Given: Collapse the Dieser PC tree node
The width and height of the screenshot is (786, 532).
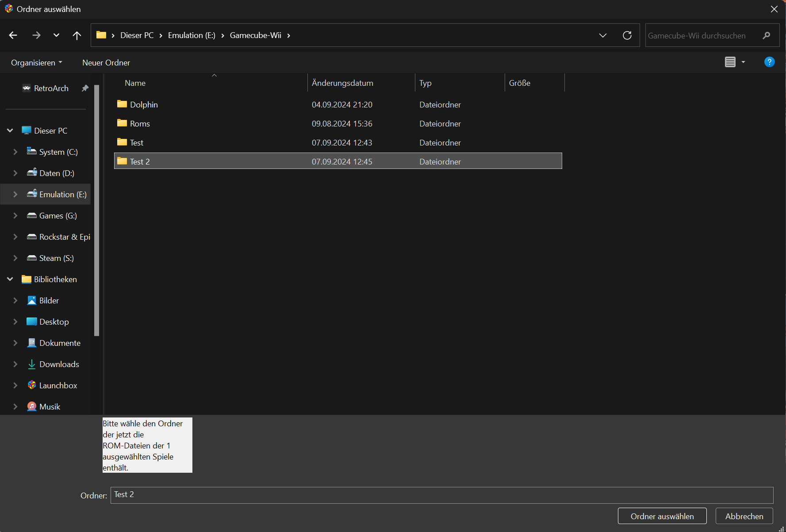Looking at the screenshot, I should [x=10, y=130].
